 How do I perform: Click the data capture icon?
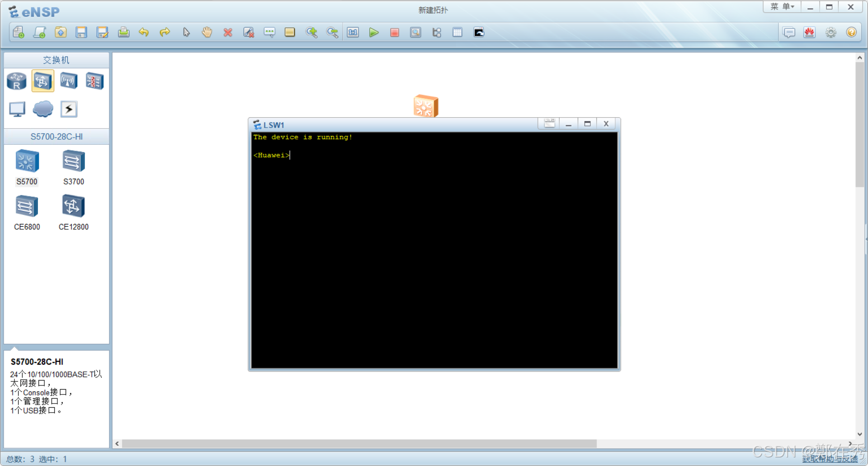(415, 32)
